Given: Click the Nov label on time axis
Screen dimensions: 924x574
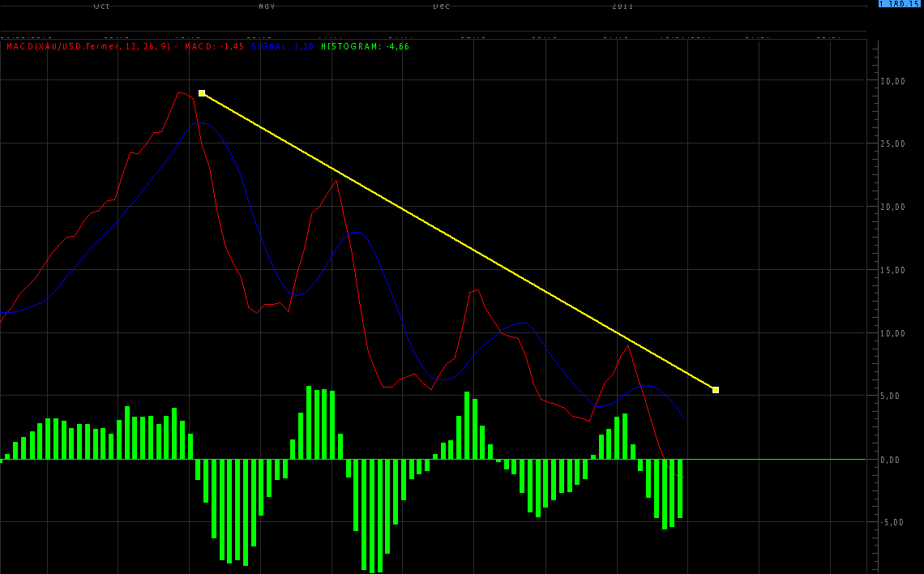Looking at the screenshot, I should coord(267,6).
